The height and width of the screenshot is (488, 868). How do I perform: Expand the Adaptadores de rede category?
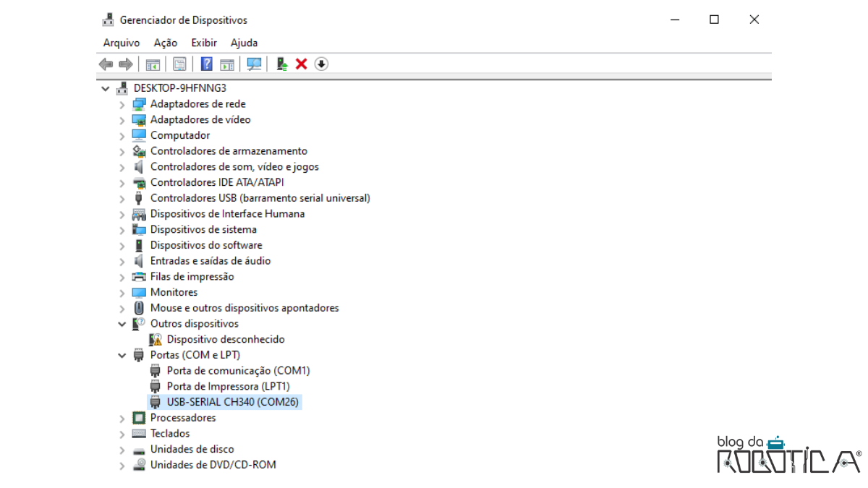click(x=122, y=103)
